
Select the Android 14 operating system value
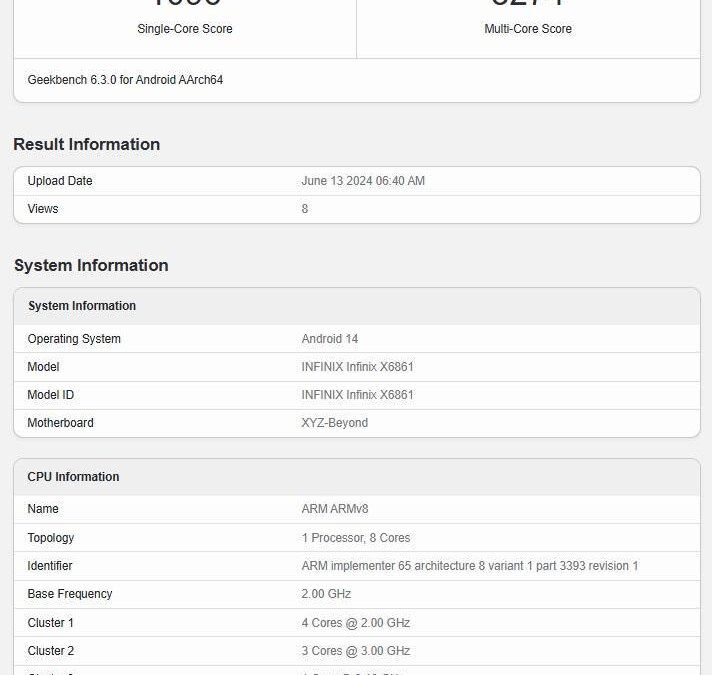pos(329,339)
